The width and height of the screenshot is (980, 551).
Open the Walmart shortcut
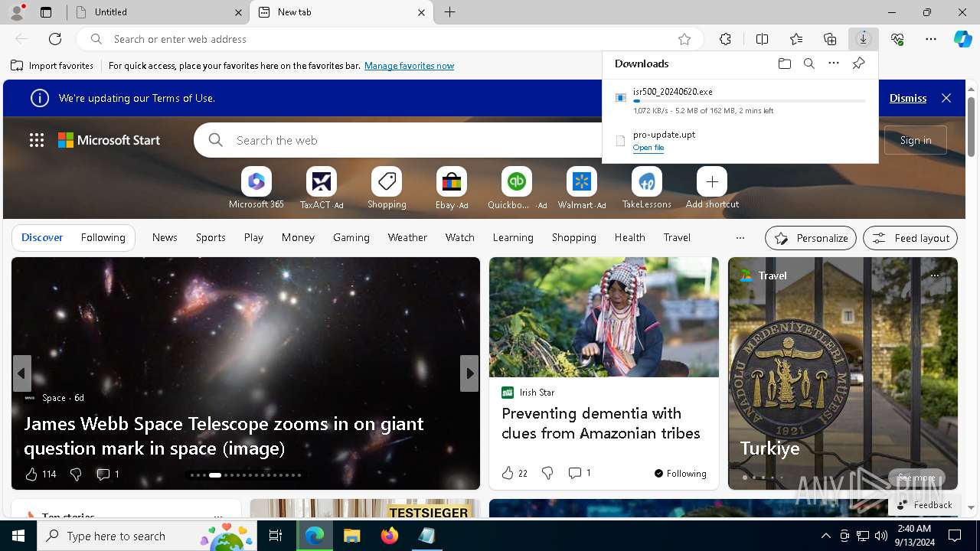point(582,188)
